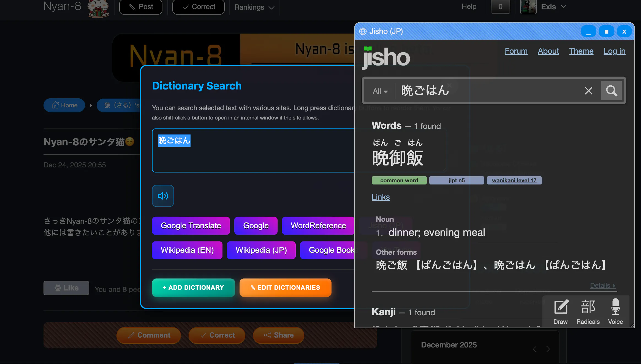Go to Home in the breadcrumb
The height and width of the screenshot is (364, 641).
click(64, 105)
